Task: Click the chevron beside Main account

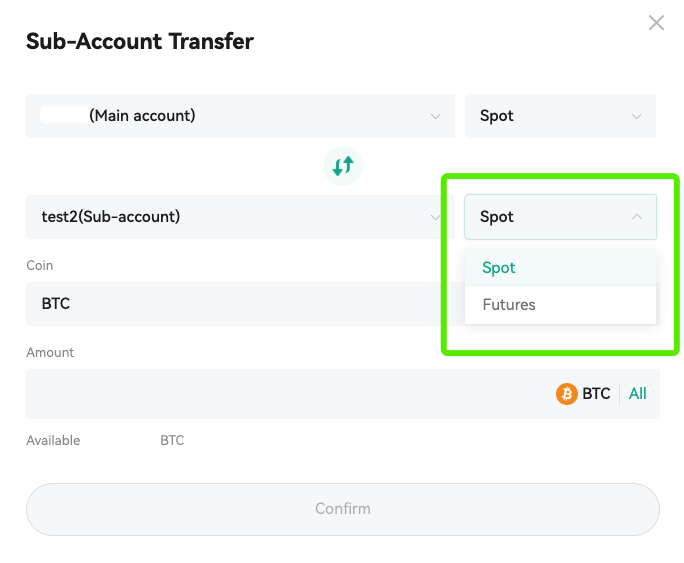Action: click(x=435, y=116)
